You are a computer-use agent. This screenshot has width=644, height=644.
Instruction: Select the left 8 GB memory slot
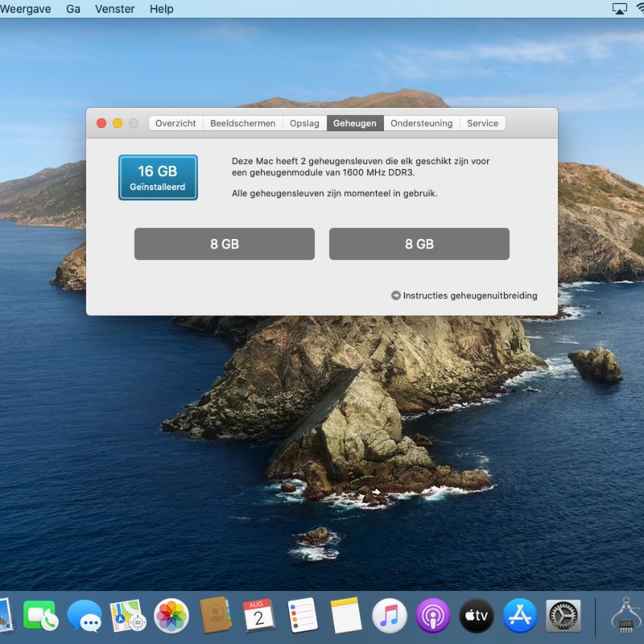pyautogui.click(x=225, y=244)
